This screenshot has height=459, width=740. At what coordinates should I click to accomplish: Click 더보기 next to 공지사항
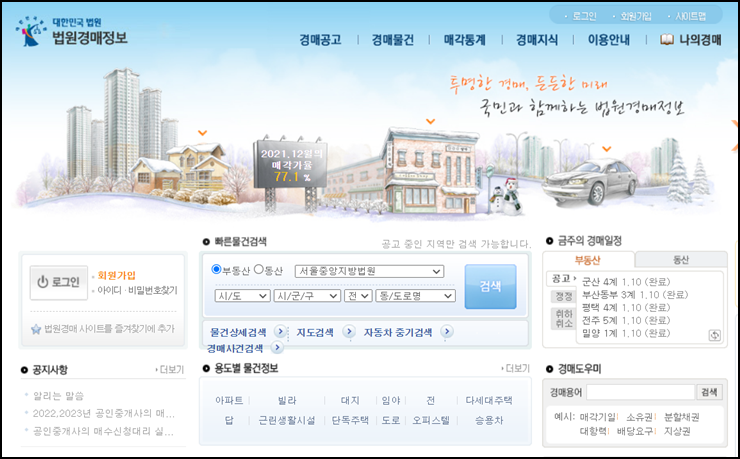[170, 369]
